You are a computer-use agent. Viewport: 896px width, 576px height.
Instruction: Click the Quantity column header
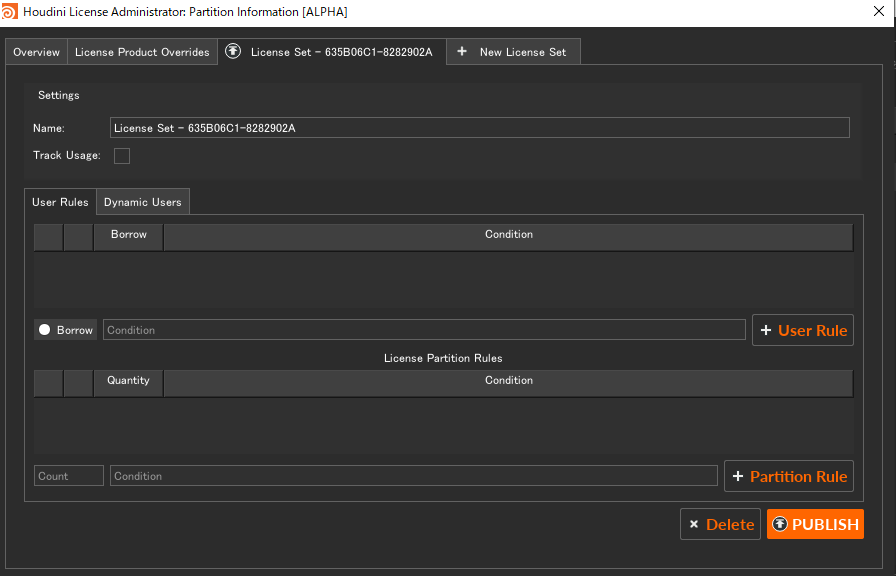[x=129, y=383]
